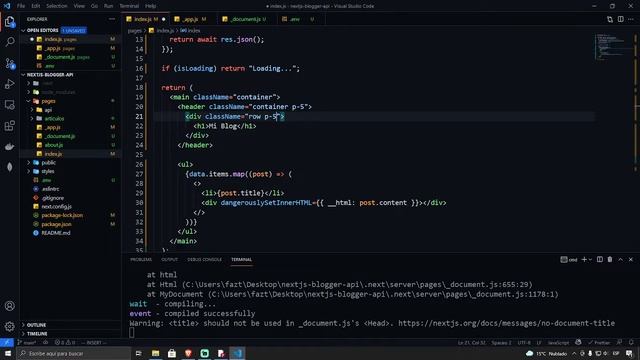Expand the Timeline section

[x=37, y=334]
